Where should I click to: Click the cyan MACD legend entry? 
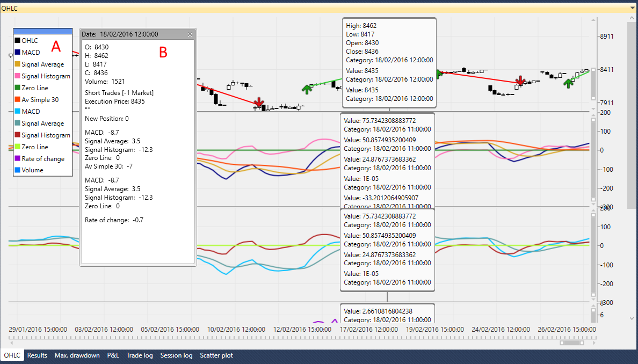(x=27, y=112)
